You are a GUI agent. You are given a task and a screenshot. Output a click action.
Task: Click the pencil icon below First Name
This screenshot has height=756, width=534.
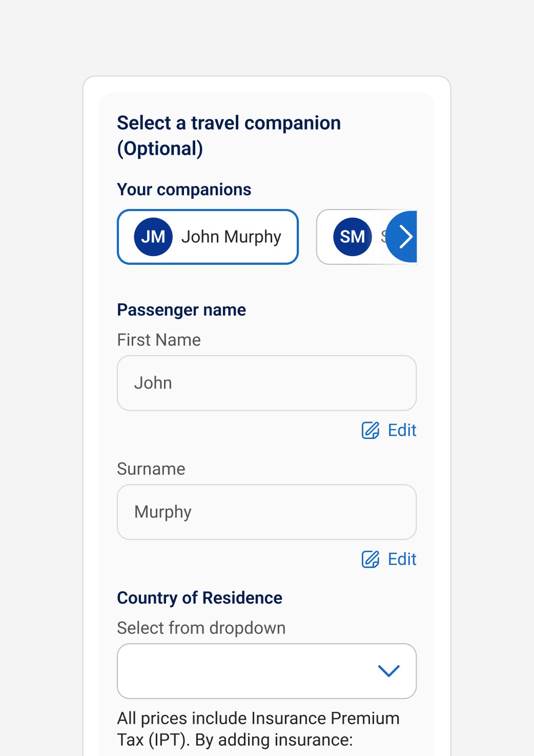[x=371, y=430]
